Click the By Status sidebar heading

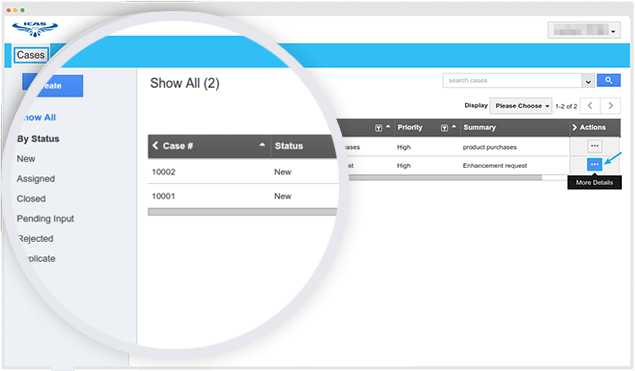[38, 139]
